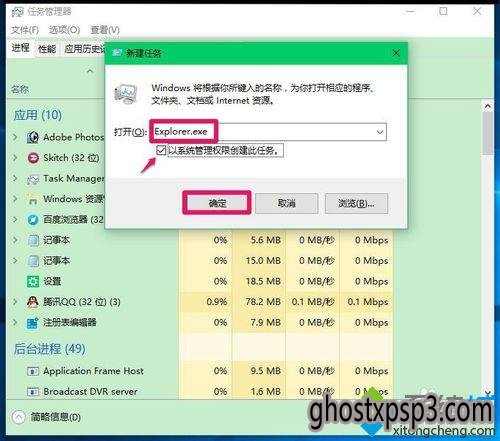Select the 应用 (10) group header
Screen dimensions: 500x441
tap(38, 115)
